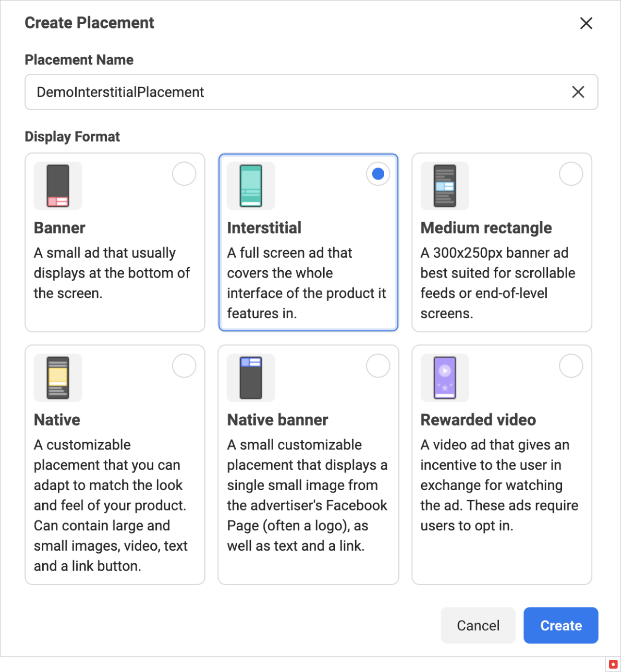Click the Banner format phone icon
The height and width of the screenshot is (672, 621).
click(x=58, y=186)
